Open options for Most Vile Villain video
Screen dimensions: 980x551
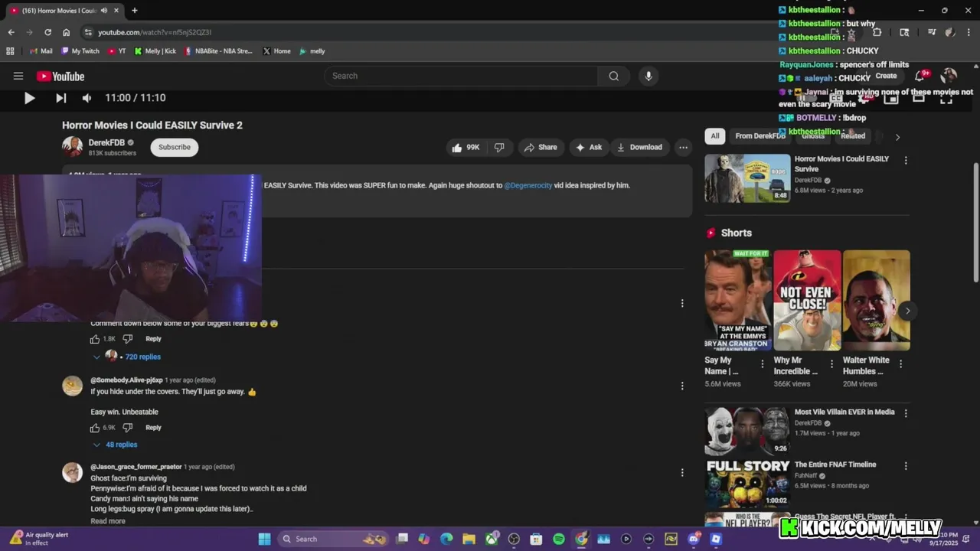tap(906, 413)
